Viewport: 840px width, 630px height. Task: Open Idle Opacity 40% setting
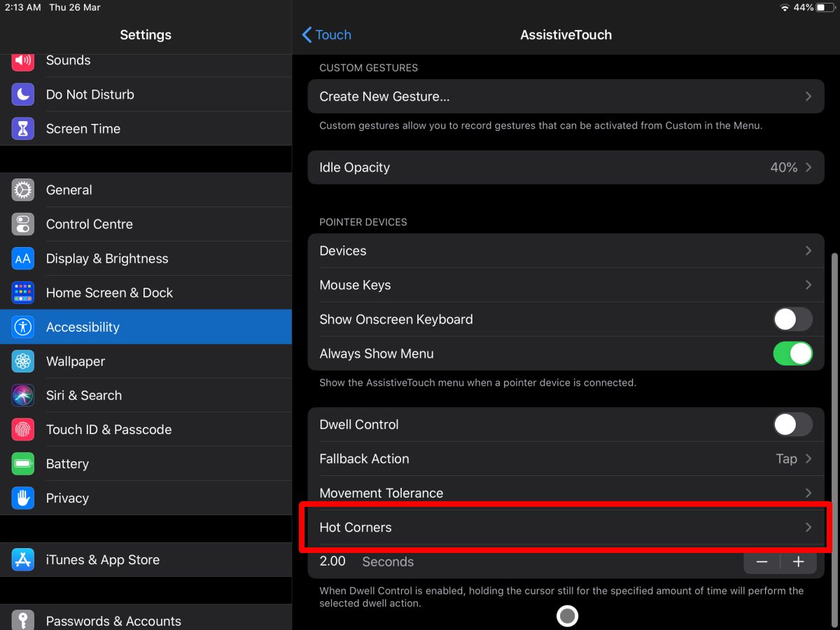[566, 167]
